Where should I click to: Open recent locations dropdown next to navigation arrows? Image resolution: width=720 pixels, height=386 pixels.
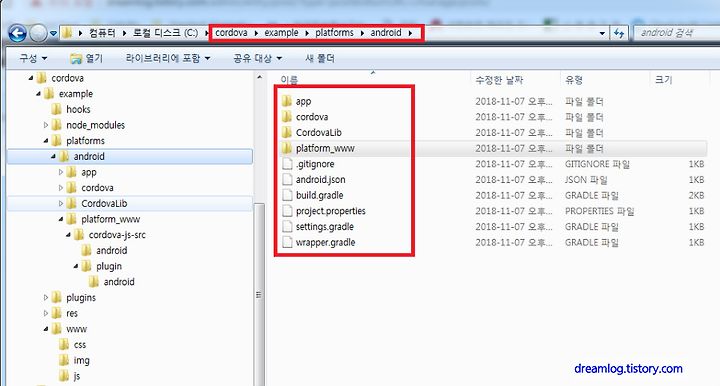pos(53,34)
